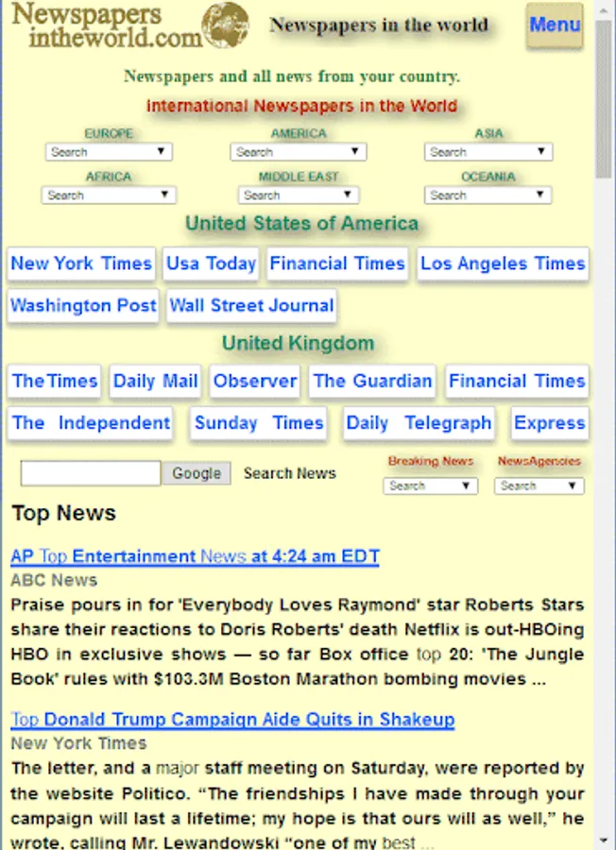Open Financial Times under United States
The height and width of the screenshot is (850, 616).
[x=337, y=263]
